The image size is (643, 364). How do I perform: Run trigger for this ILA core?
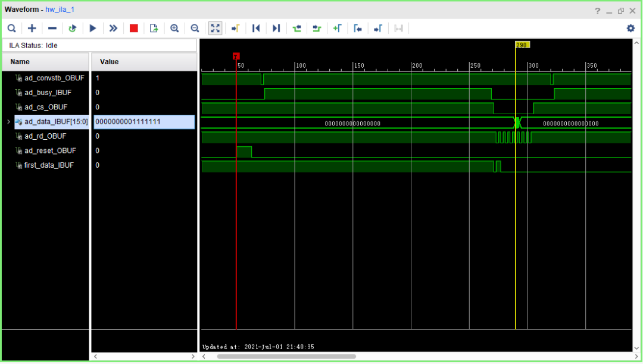click(x=93, y=29)
